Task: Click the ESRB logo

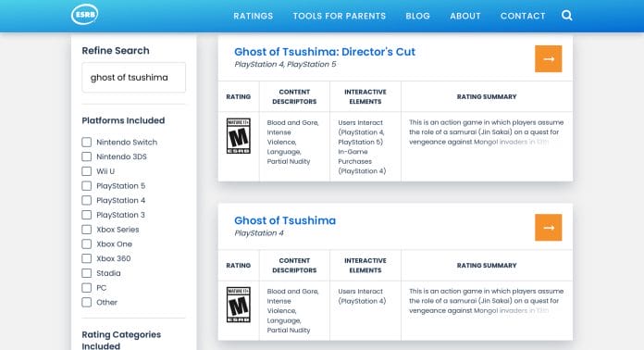Action: 84,15
